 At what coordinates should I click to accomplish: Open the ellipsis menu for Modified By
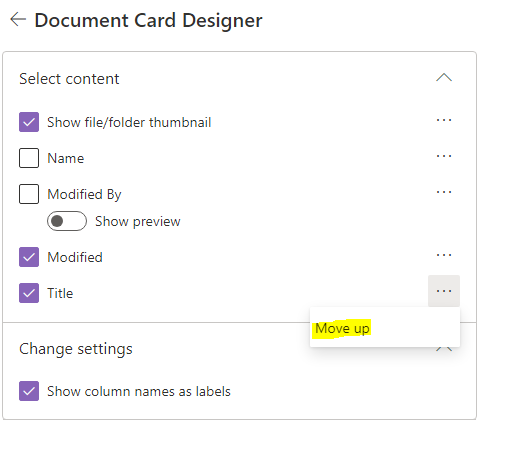click(x=443, y=192)
